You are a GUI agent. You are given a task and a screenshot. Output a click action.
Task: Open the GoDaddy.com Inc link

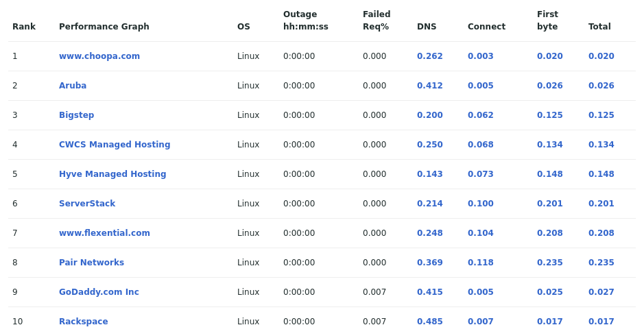coord(99,292)
